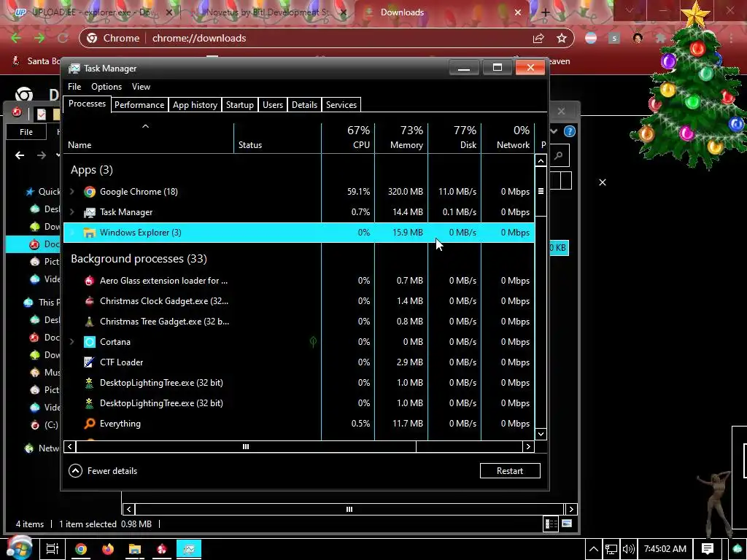747x560 pixels.
Task: Switch to the Startup tab
Action: tap(239, 105)
